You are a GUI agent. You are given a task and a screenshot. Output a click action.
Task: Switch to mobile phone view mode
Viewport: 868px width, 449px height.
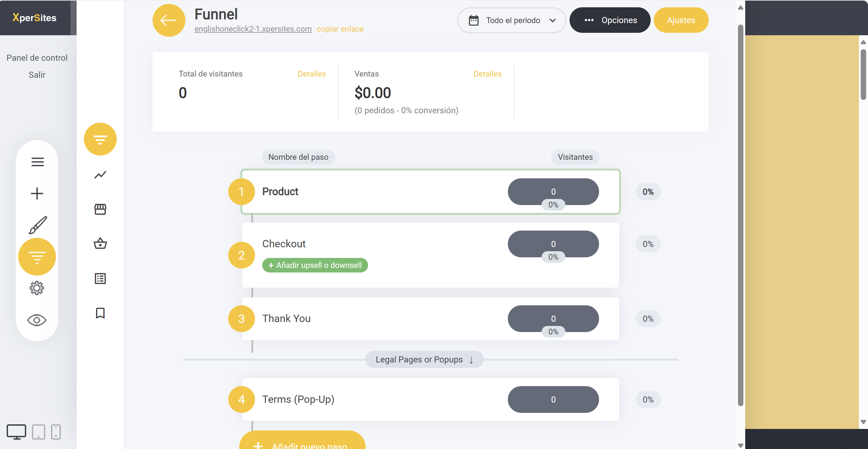click(x=56, y=431)
